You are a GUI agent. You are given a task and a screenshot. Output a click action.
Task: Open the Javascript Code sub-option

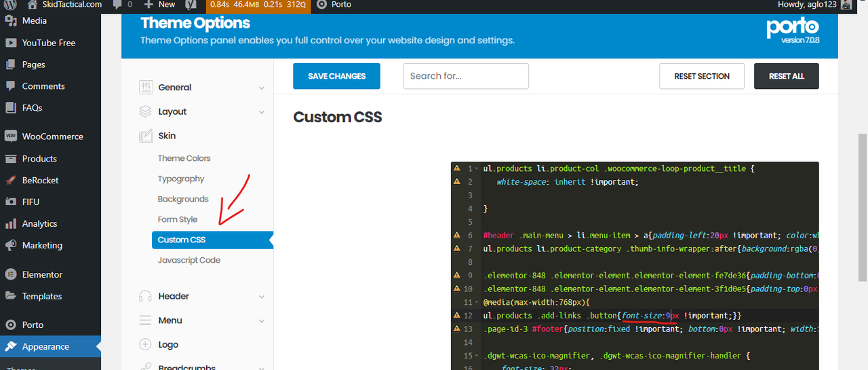click(189, 261)
